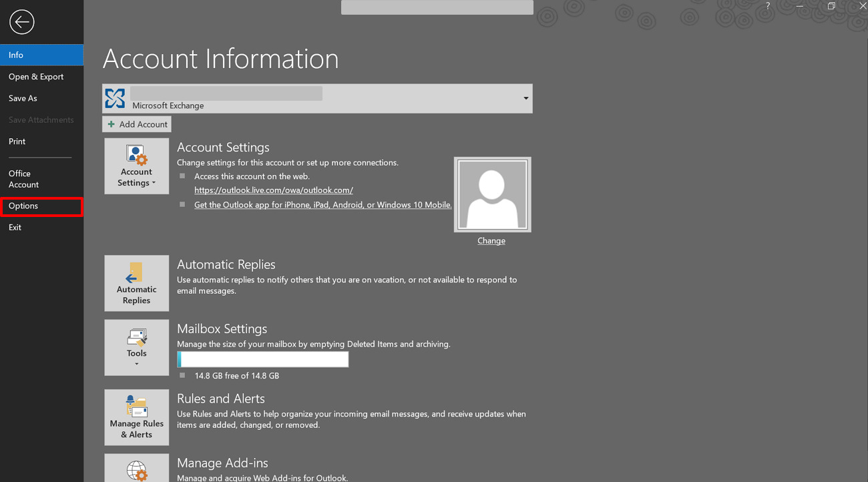Select the Info menu item
The image size is (868, 482).
coord(41,55)
